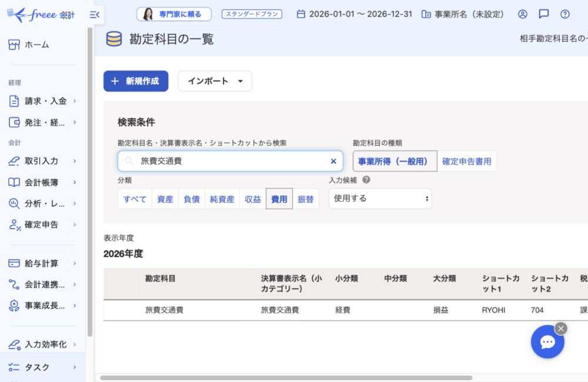This screenshot has width=588, height=382.
Task: Click the office building icon beside 事業所名
Action: click(426, 14)
